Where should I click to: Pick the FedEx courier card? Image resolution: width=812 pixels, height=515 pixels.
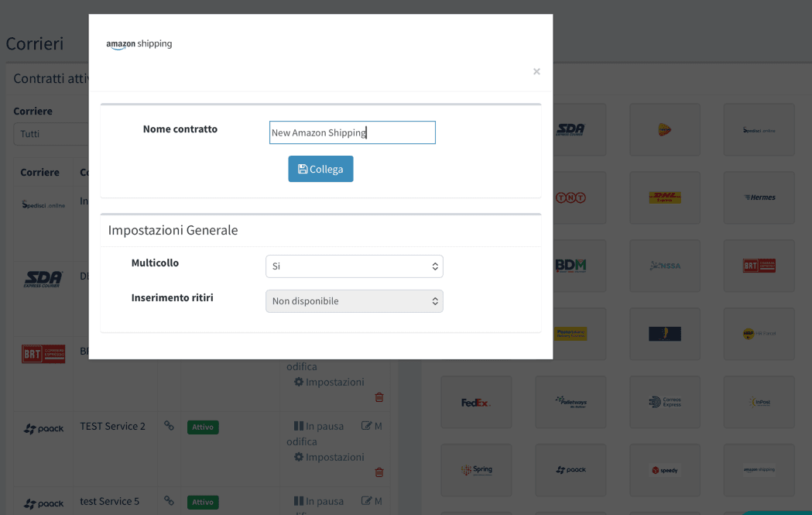tap(476, 402)
